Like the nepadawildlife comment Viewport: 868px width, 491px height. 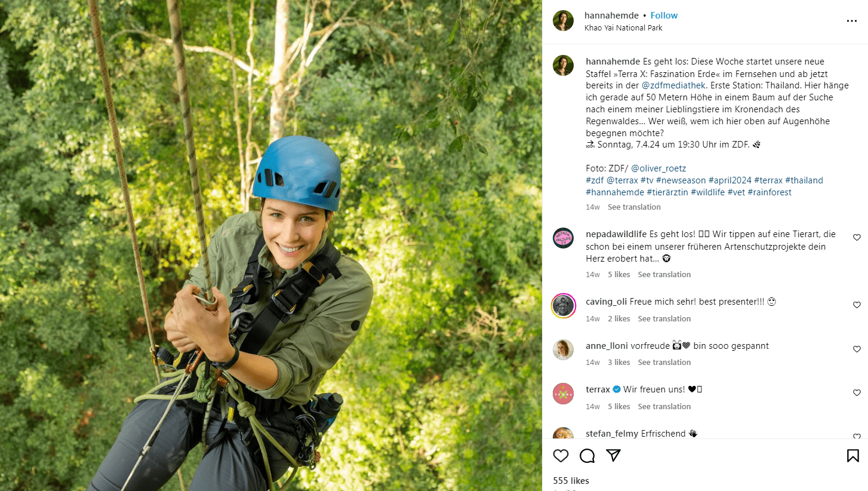(x=857, y=238)
